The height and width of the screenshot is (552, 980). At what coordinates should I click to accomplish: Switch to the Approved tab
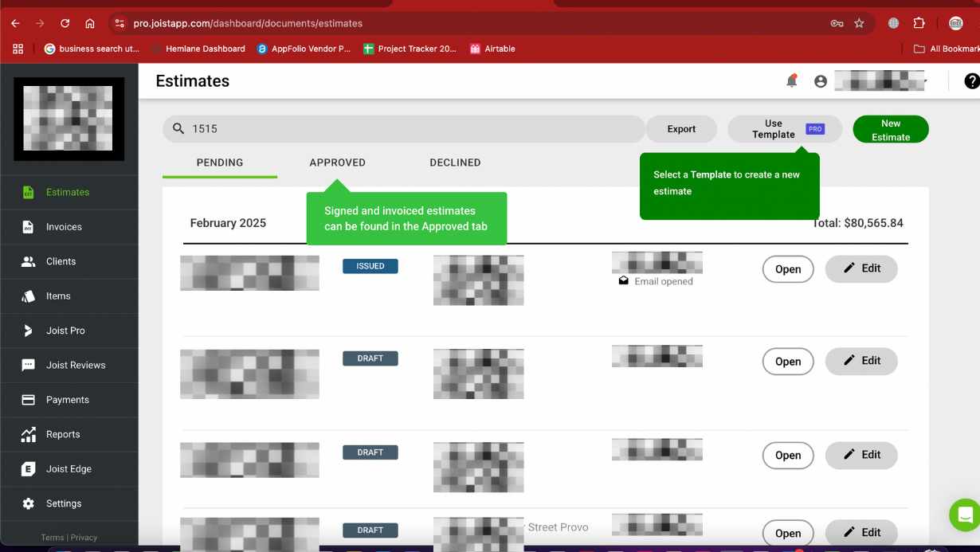point(338,162)
